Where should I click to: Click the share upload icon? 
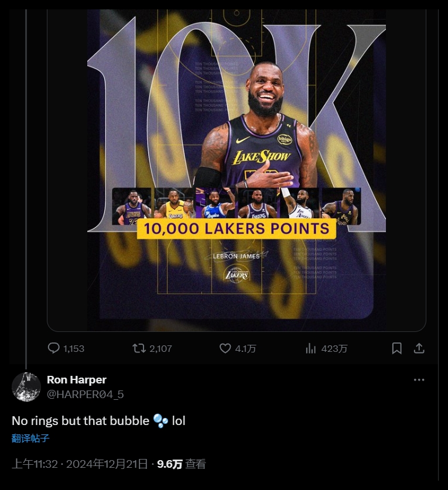pyautogui.click(x=419, y=348)
